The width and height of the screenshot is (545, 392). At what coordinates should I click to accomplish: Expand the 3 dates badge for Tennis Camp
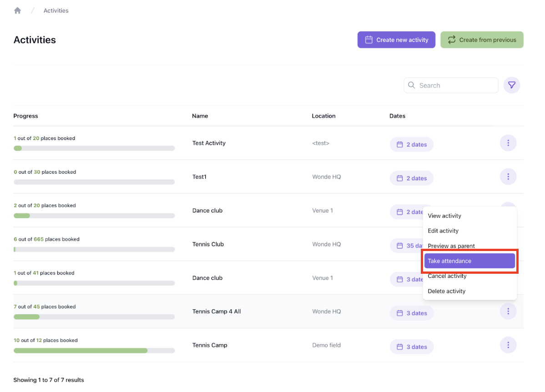click(x=412, y=347)
